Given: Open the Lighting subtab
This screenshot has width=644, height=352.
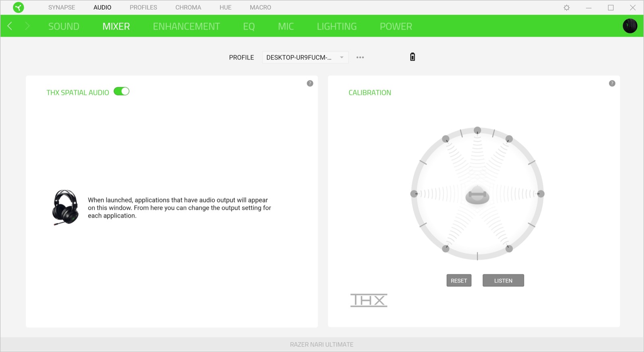Looking at the screenshot, I should pyautogui.click(x=336, y=26).
